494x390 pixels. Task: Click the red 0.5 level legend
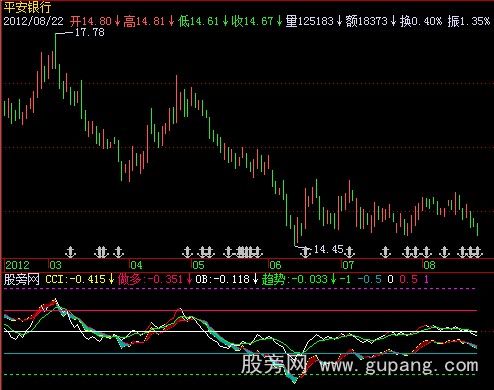pyautogui.click(x=408, y=279)
